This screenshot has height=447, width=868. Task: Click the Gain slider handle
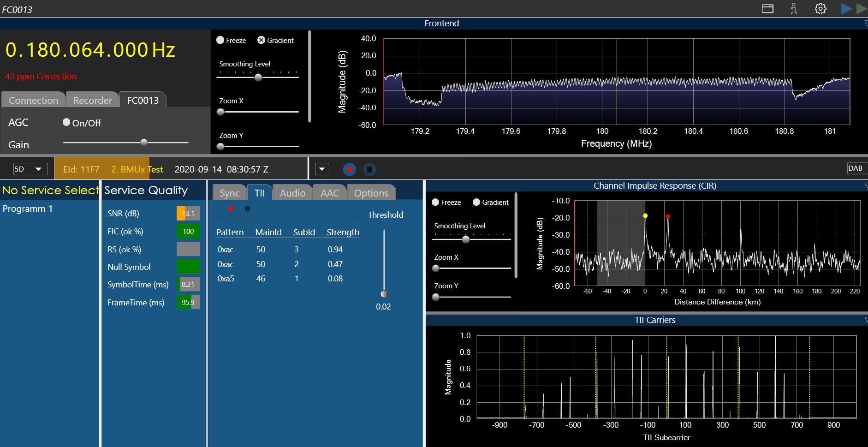coord(144,143)
